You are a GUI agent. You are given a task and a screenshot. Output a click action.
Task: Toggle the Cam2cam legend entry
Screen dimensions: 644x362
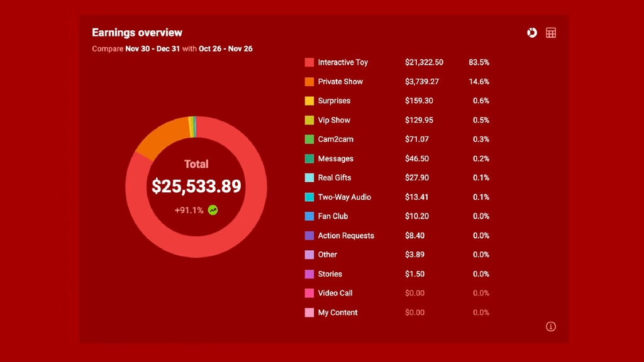click(x=335, y=139)
